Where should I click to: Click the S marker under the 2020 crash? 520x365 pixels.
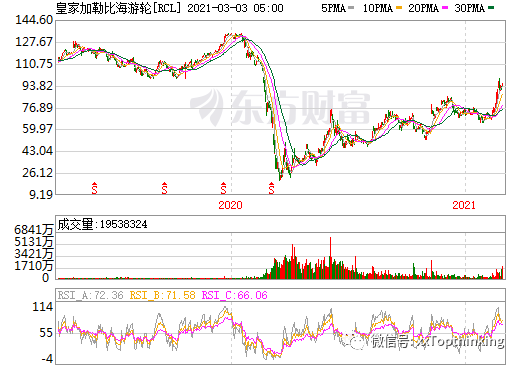pos(271,188)
